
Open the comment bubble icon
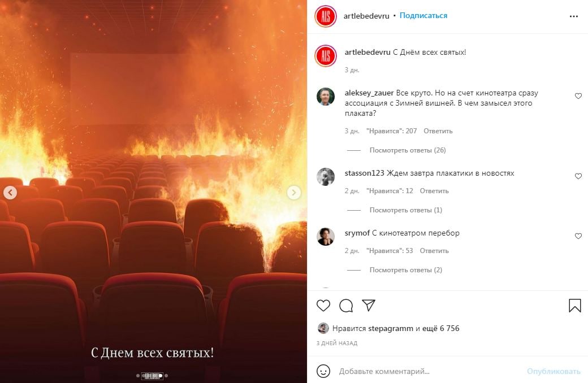(x=346, y=306)
